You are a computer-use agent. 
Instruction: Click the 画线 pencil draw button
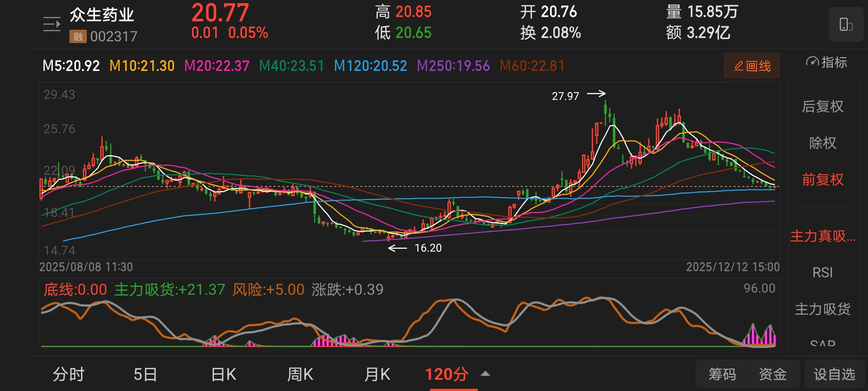pyautogui.click(x=752, y=66)
